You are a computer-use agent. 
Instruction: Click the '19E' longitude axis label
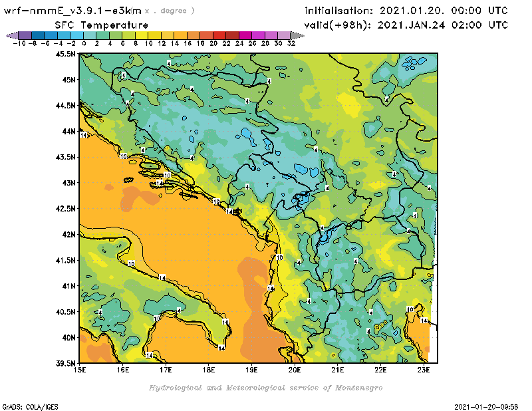[x=251, y=370]
